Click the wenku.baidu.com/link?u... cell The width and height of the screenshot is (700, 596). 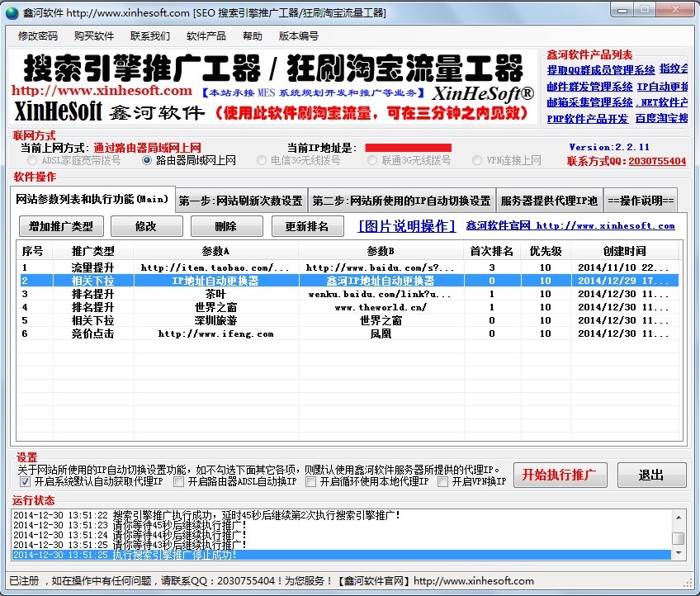tap(381, 294)
